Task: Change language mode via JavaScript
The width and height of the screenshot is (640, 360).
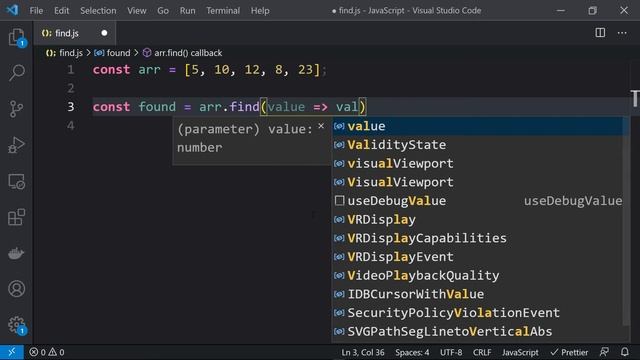Action: point(520,352)
